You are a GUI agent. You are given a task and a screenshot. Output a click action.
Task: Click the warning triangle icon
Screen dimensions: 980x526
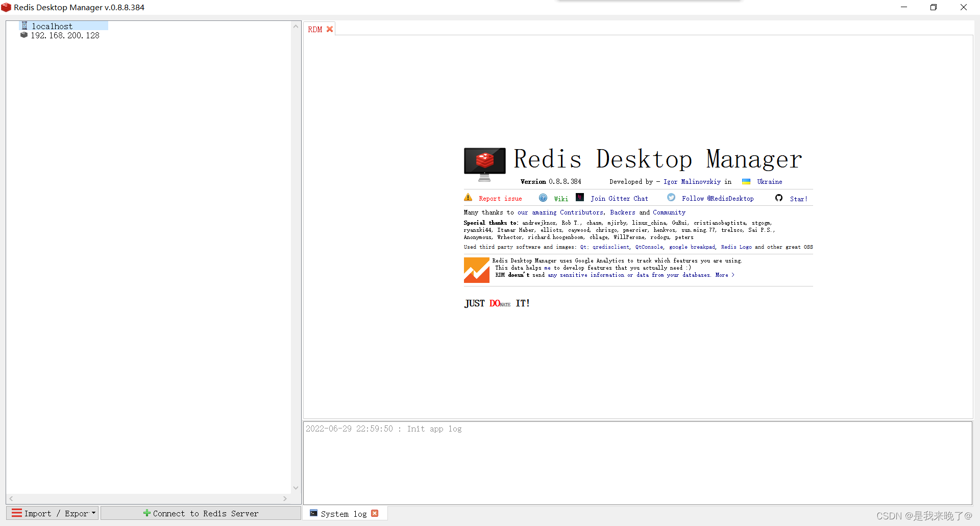point(468,197)
